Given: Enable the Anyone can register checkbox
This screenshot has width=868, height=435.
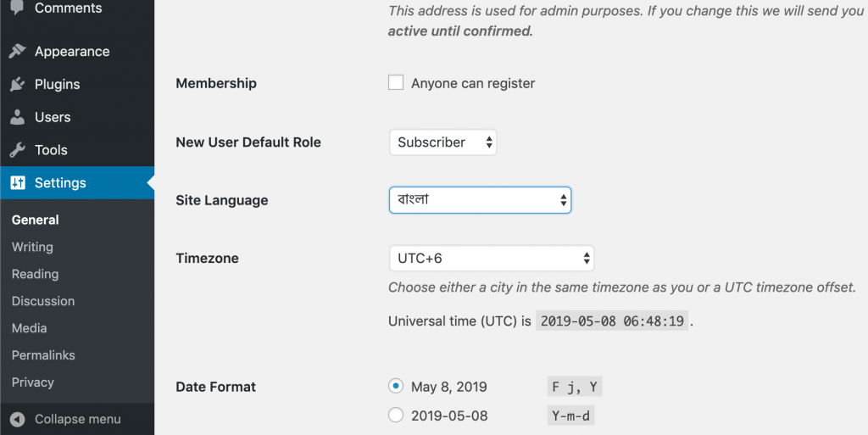Looking at the screenshot, I should click(x=396, y=83).
